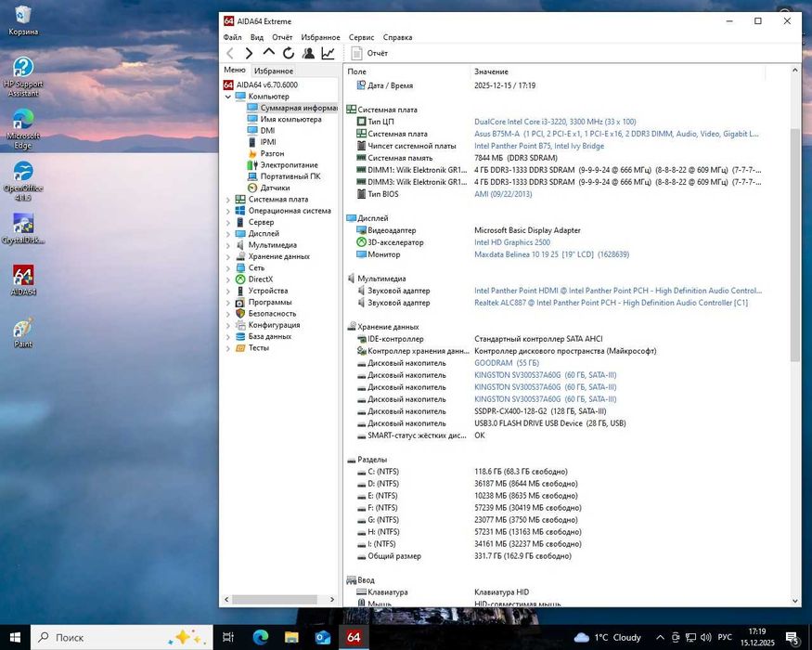Open the Paint desktop icon
Viewport: 812px width, 650px height.
[x=23, y=332]
